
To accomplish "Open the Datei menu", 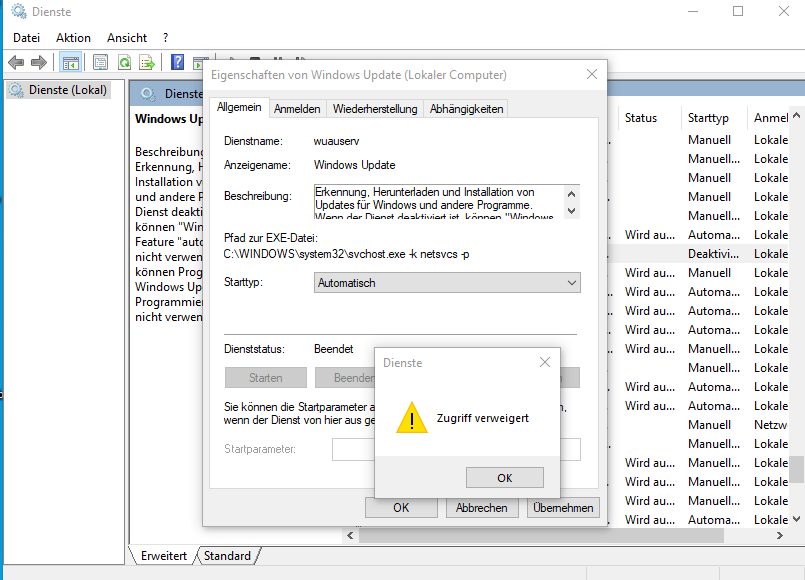I will click(x=26, y=37).
